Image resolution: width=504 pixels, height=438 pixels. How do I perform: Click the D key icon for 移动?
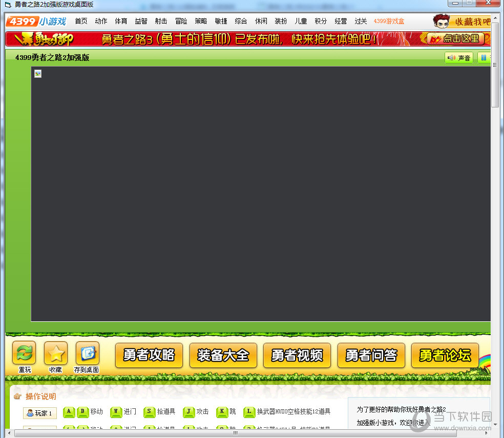82,412
